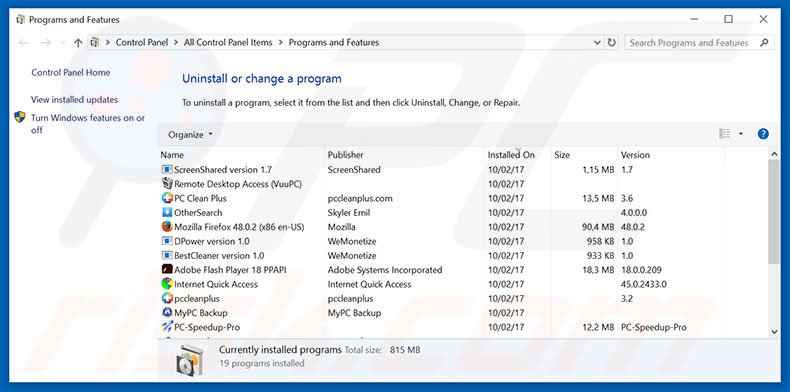The height and width of the screenshot is (392, 790).
Task: Click Programs and Features breadcrumb
Action: (x=334, y=43)
